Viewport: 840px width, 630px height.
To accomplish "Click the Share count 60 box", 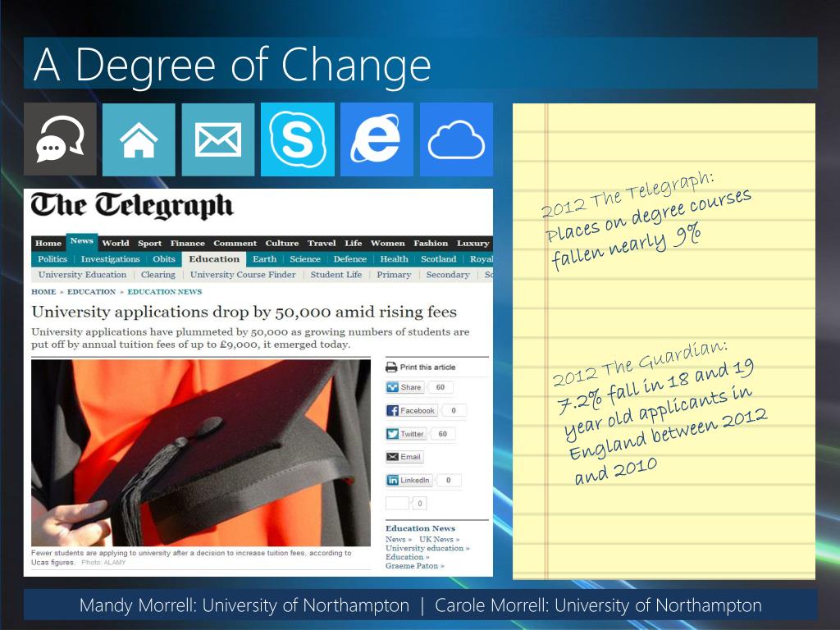I will pyautogui.click(x=441, y=387).
